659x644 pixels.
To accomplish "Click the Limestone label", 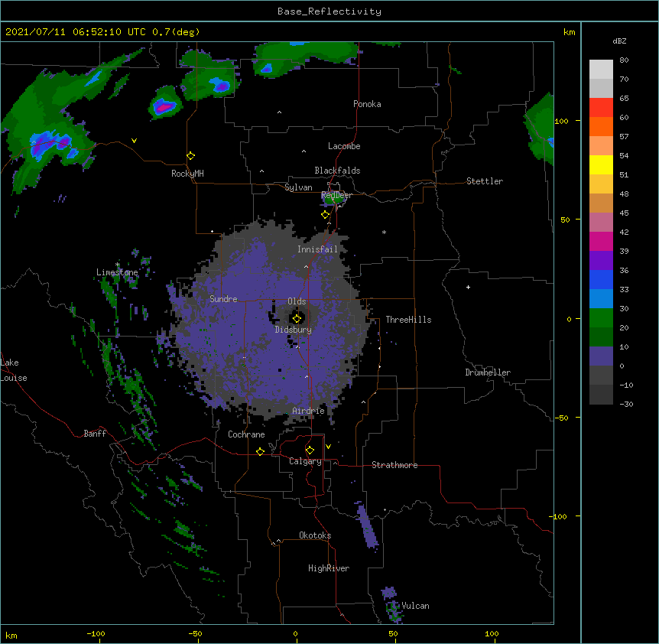I will tap(117, 272).
